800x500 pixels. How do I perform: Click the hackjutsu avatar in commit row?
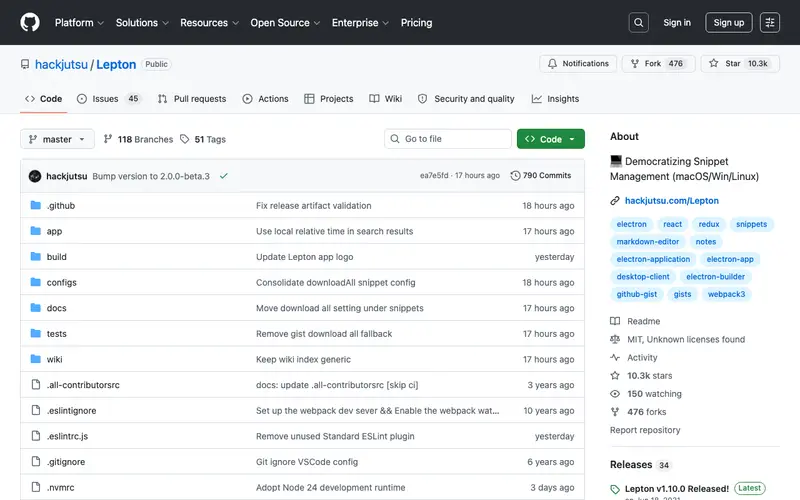[35, 176]
